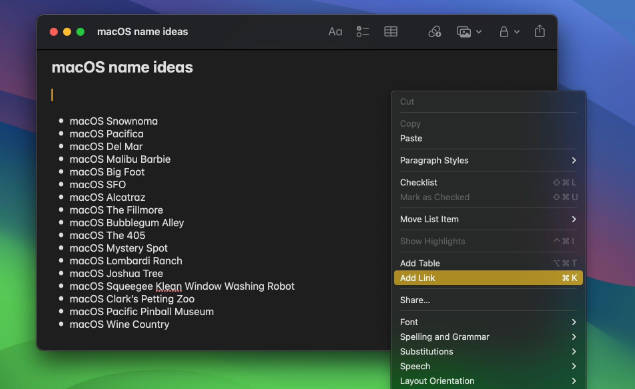This screenshot has width=635, height=389.
Task: Expand the Spelling and Grammar chevron
Action: pyautogui.click(x=574, y=337)
